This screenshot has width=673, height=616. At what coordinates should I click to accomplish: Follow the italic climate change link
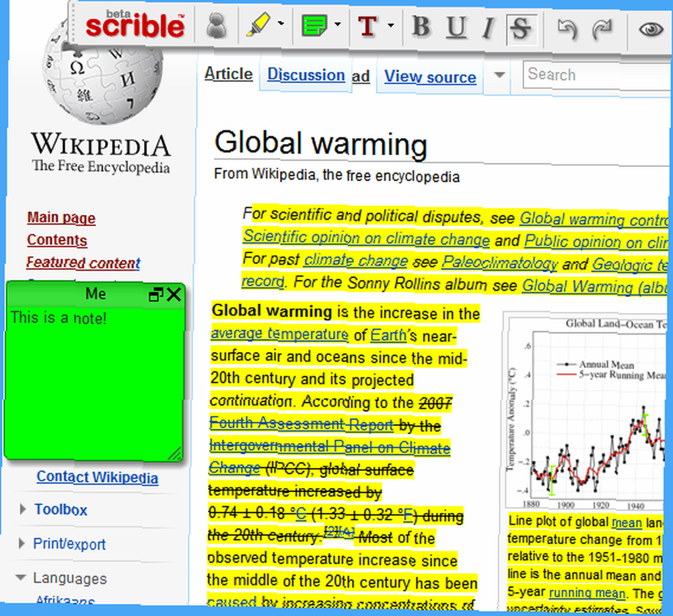(x=356, y=260)
